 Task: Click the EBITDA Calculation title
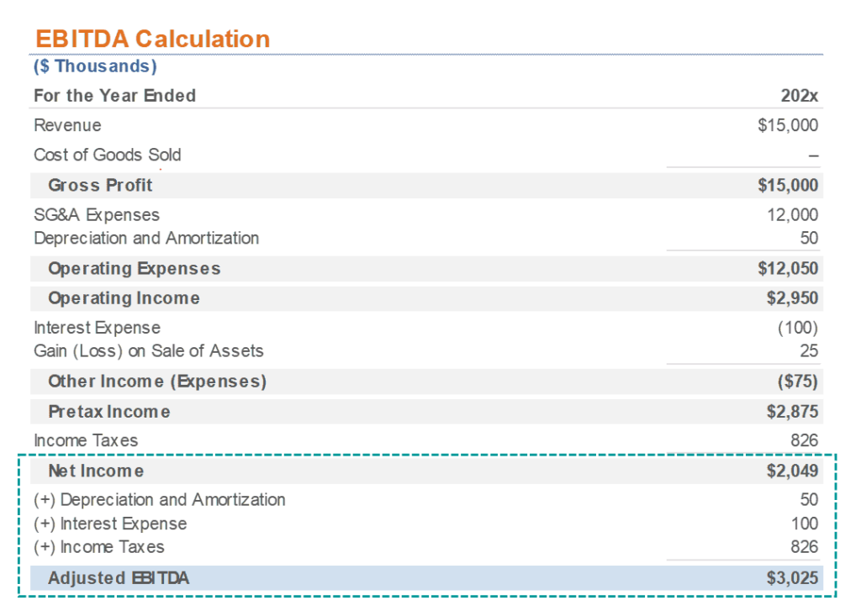[152, 39]
